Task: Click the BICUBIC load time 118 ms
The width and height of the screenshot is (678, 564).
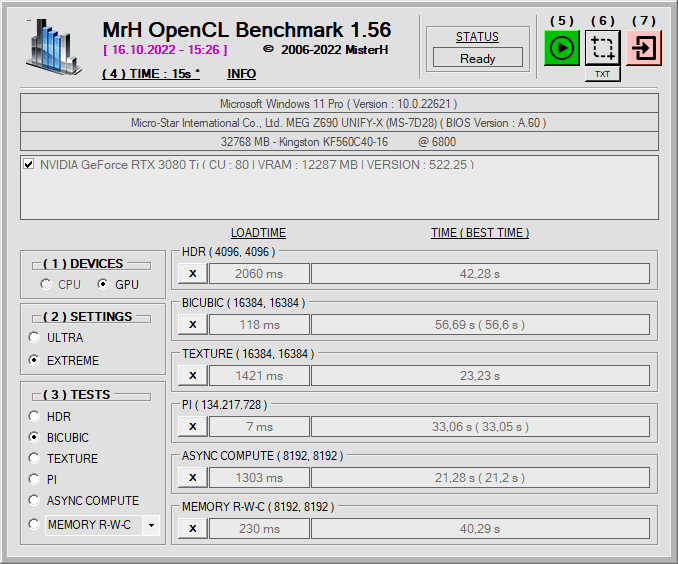Action: pyautogui.click(x=259, y=324)
